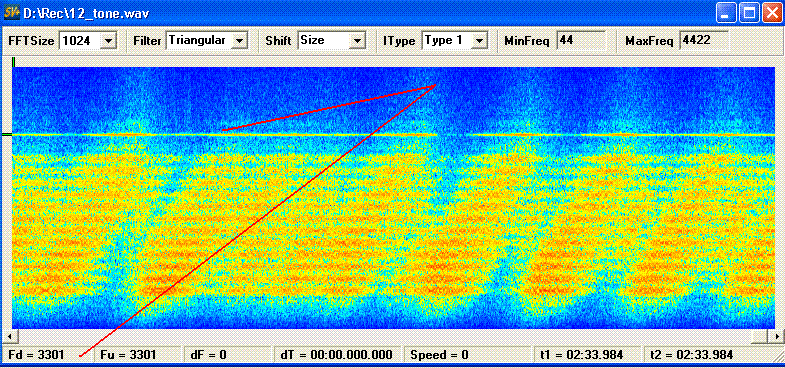
Task: Open the IType dropdown showing Type 1
Action: (455, 41)
